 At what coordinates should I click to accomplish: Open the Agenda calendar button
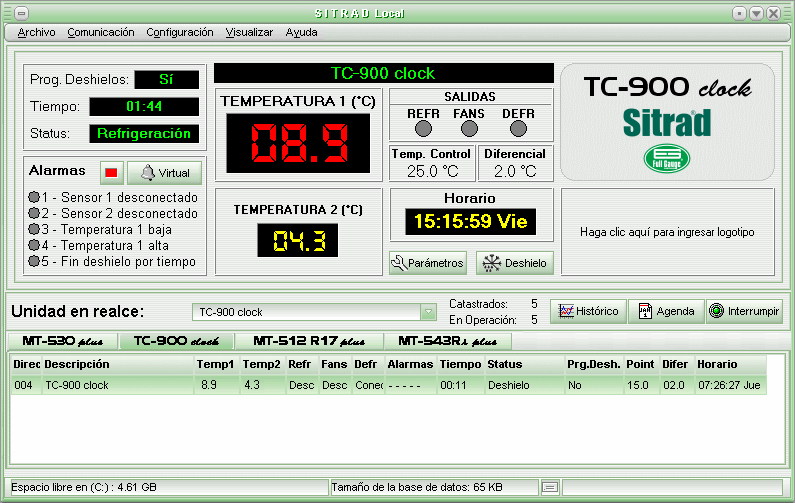point(666,311)
